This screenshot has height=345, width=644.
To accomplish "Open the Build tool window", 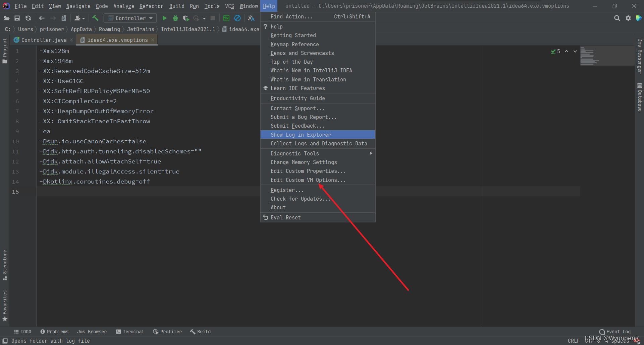I will pyautogui.click(x=200, y=332).
